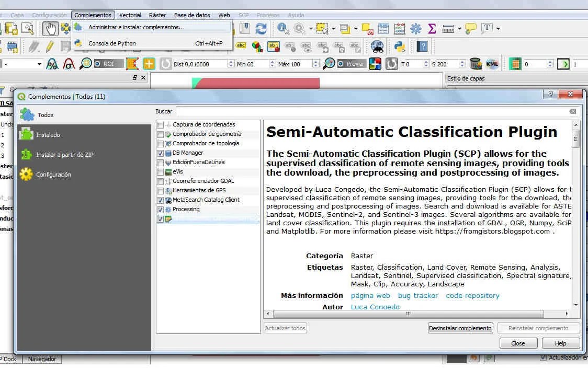Click the SCP cumulative cut stretch icon

(x=52, y=64)
